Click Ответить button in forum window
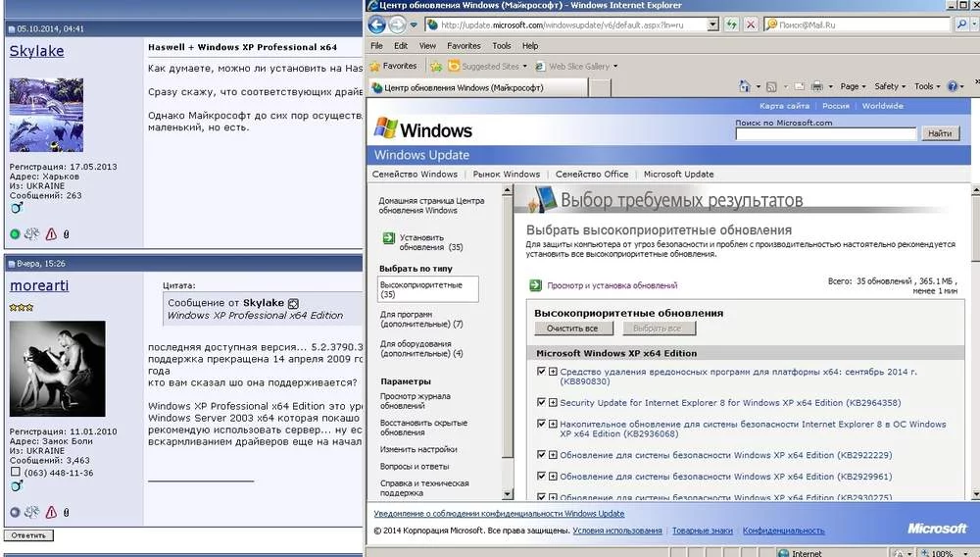 28,535
